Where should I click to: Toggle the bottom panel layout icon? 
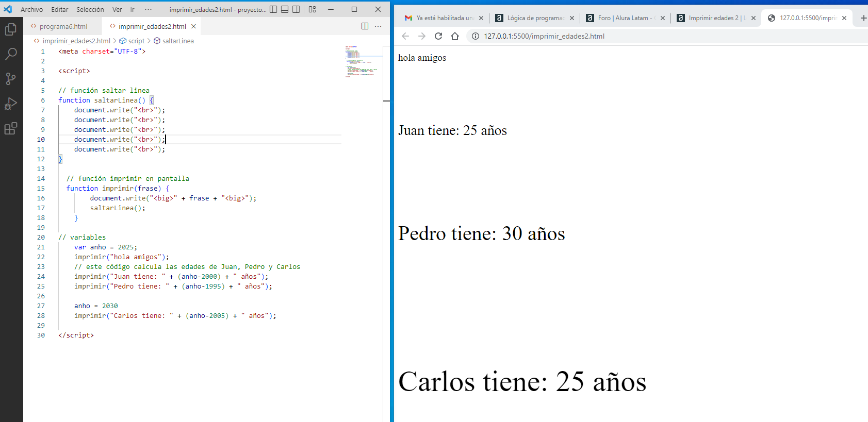(285, 9)
